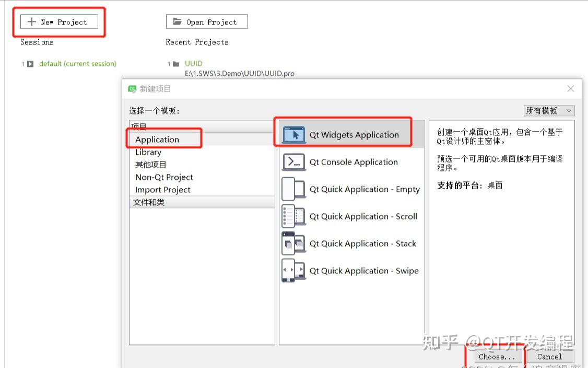Open the 所有模板 template filter dropdown
The width and height of the screenshot is (588, 368).
549,111
